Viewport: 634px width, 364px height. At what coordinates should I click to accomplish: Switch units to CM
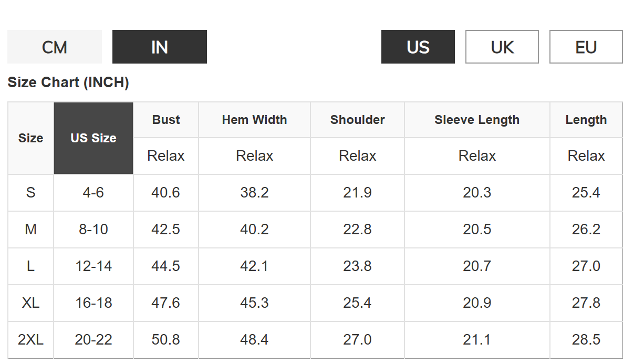click(55, 47)
